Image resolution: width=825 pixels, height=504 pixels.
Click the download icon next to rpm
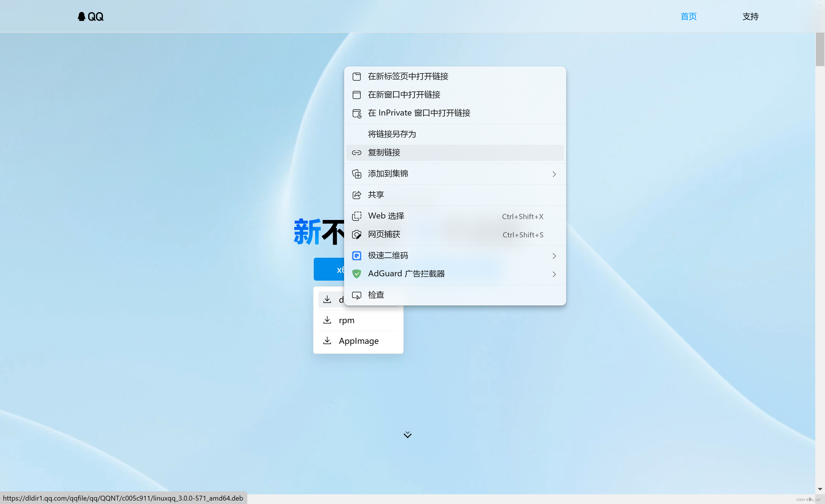click(x=327, y=320)
